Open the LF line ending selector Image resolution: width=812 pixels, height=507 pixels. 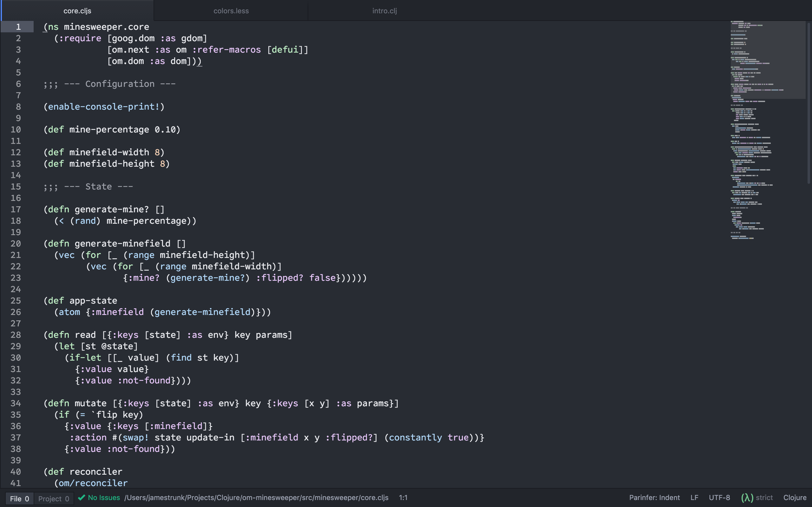click(694, 497)
